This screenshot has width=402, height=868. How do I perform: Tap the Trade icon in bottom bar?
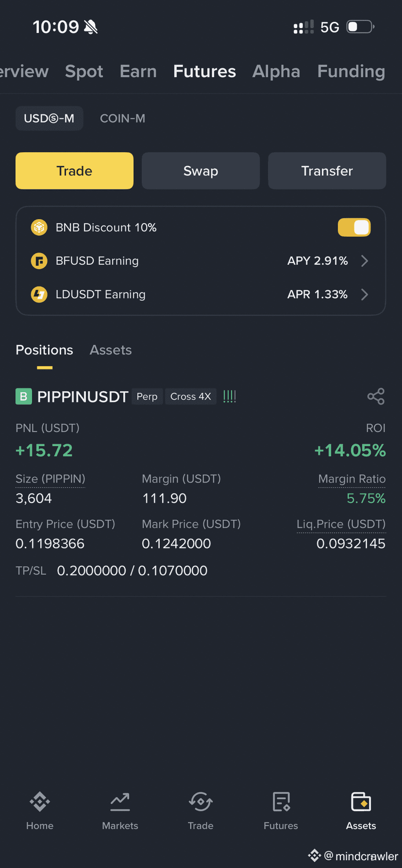pyautogui.click(x=201, y=802)
